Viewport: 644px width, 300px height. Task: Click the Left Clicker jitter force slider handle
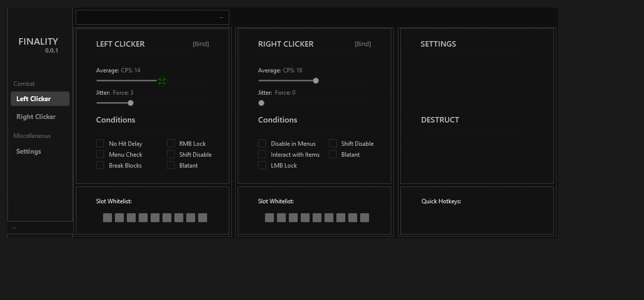[x=131, y=103]
